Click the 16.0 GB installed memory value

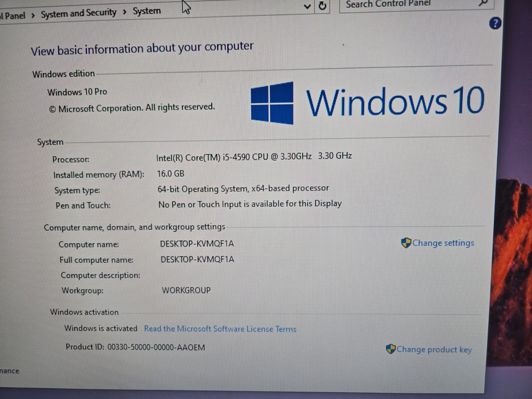[x=171, y=174]
